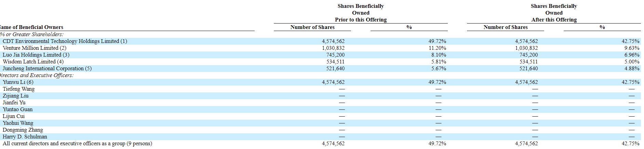644x149 pixels.
Task: Select the 'Venture Million Limited (2)' name
Action: pyautogui.click(x=35, y=48)
